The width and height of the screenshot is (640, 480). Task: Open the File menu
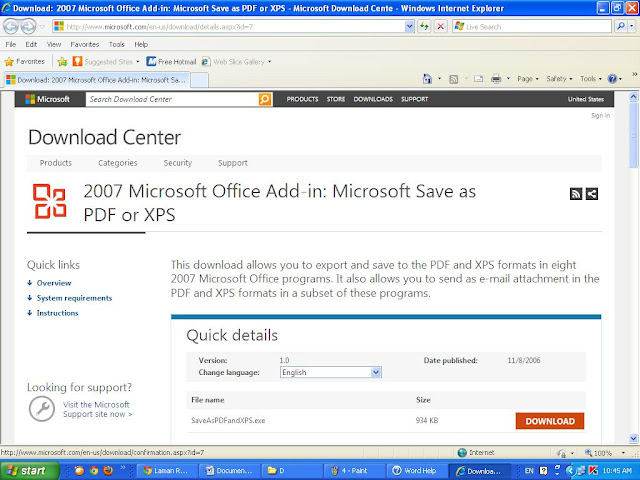11,44
